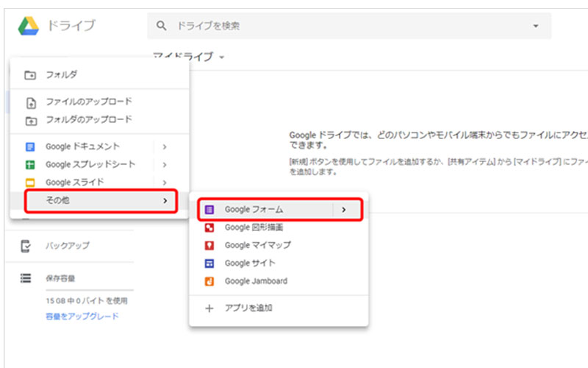Expand Google スライド submenu arrow
Screen dimensions: 588x368
(164, 183)
